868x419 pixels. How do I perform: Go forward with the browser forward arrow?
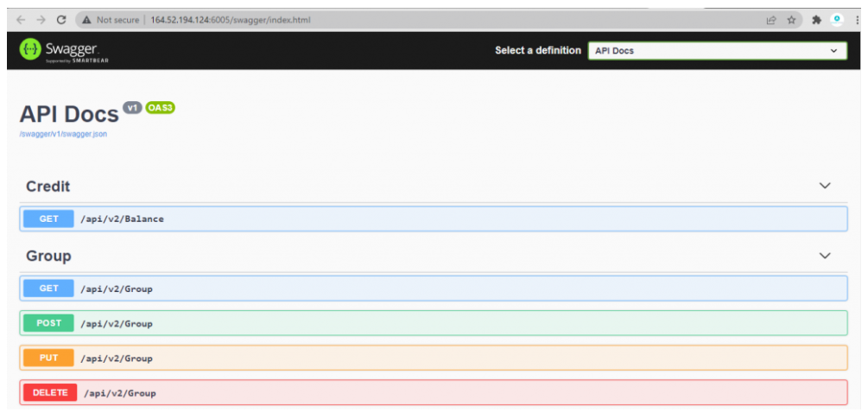click(x=41, y=20)
